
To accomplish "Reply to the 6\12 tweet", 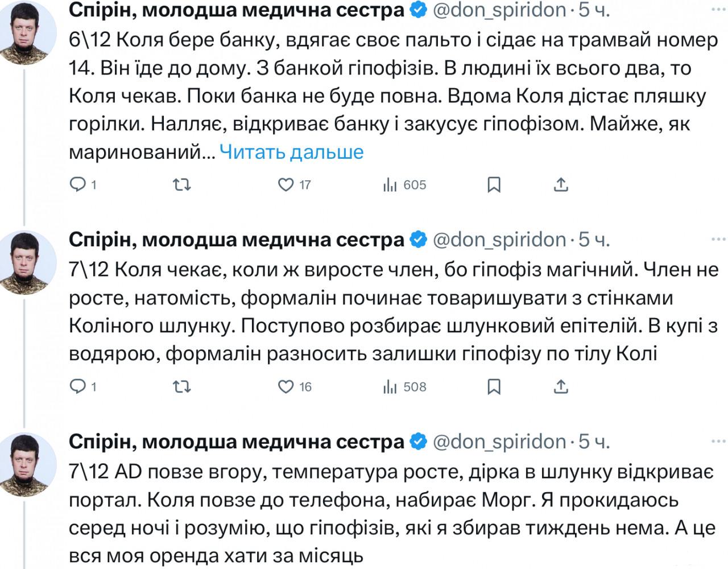I will coord(77,185).
